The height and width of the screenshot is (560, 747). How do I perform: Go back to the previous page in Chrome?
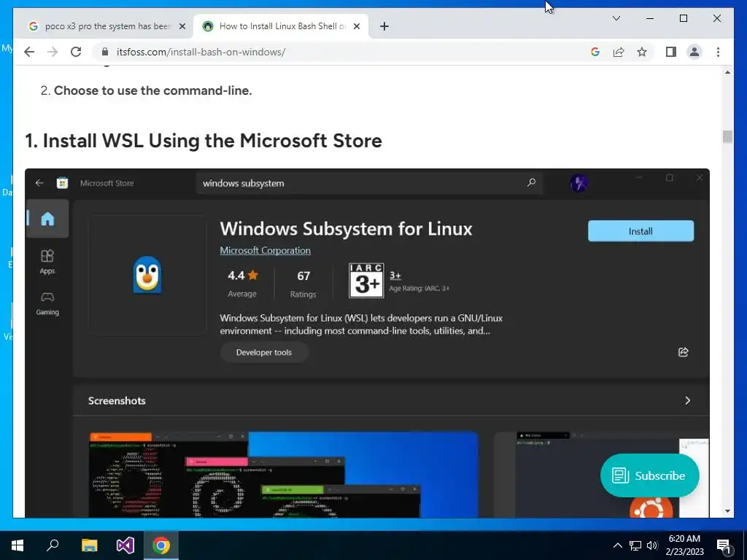[29, 52]
